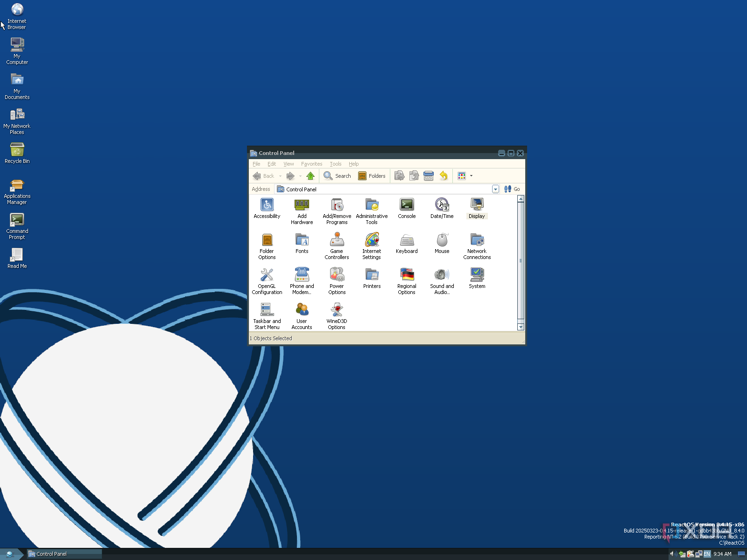Open Administrative Tools folder
Viewport: 747px width, 560px height.
coord(372,211)
